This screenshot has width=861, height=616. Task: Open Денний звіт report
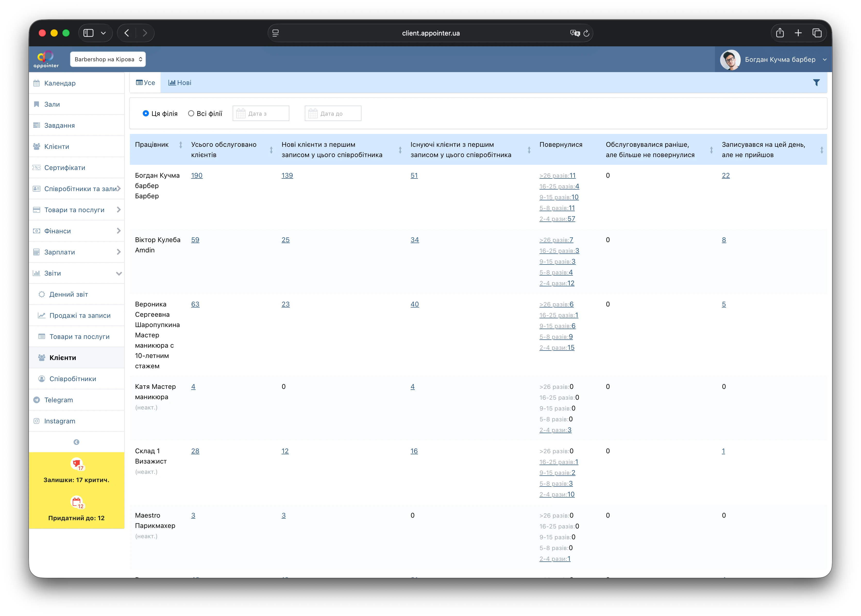point(76,294)
